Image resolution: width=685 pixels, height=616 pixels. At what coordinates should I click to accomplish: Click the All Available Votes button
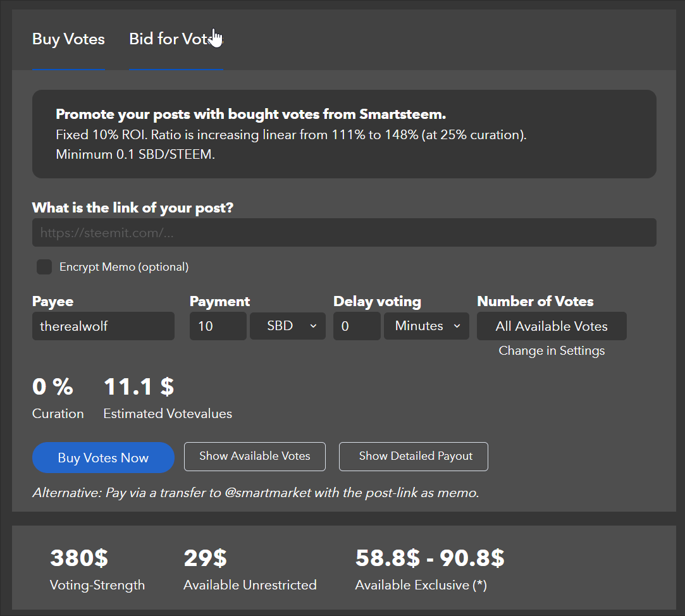coord(552,326)
